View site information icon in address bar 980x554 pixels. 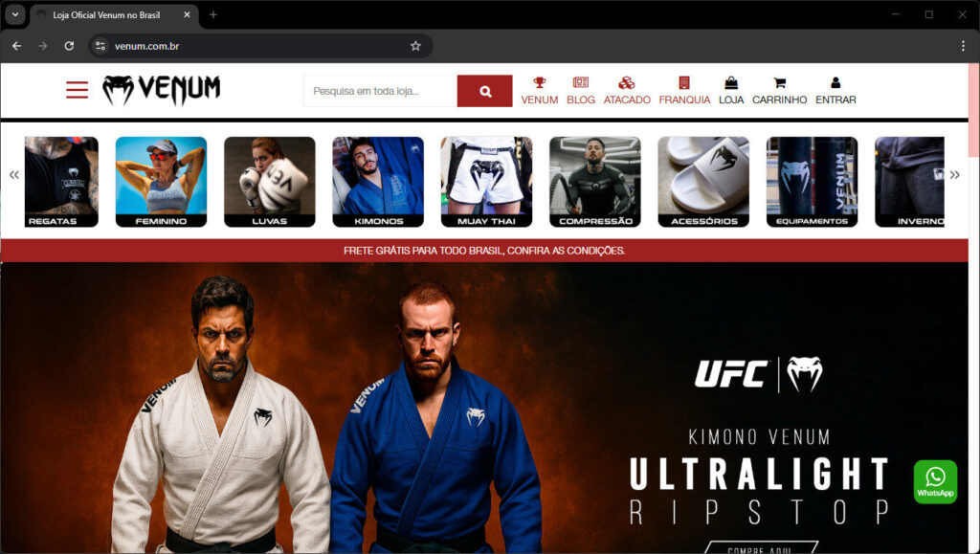tap(100, 46)
